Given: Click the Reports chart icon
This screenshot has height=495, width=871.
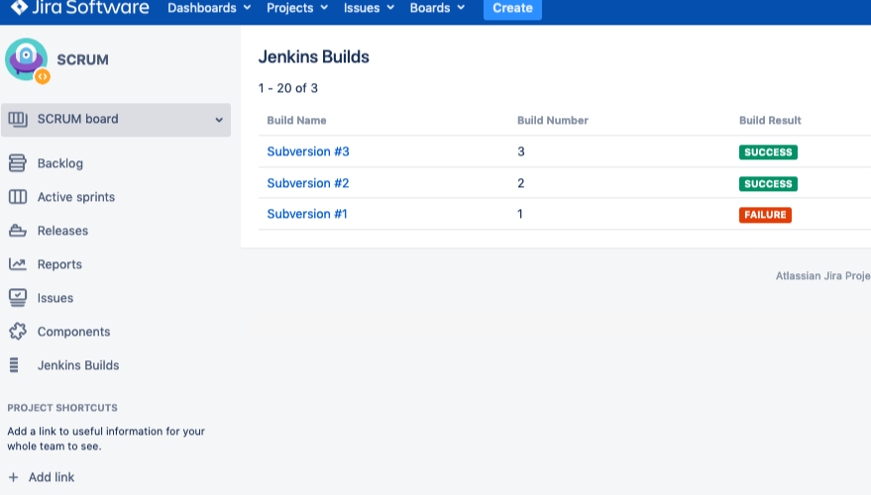Looking at the screenshot, I should coord(18,264).
